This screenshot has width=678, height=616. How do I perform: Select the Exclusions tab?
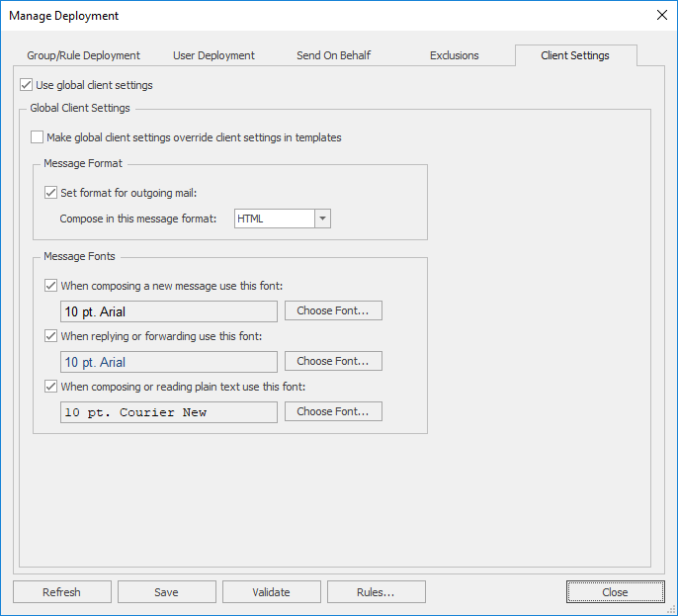454,55
